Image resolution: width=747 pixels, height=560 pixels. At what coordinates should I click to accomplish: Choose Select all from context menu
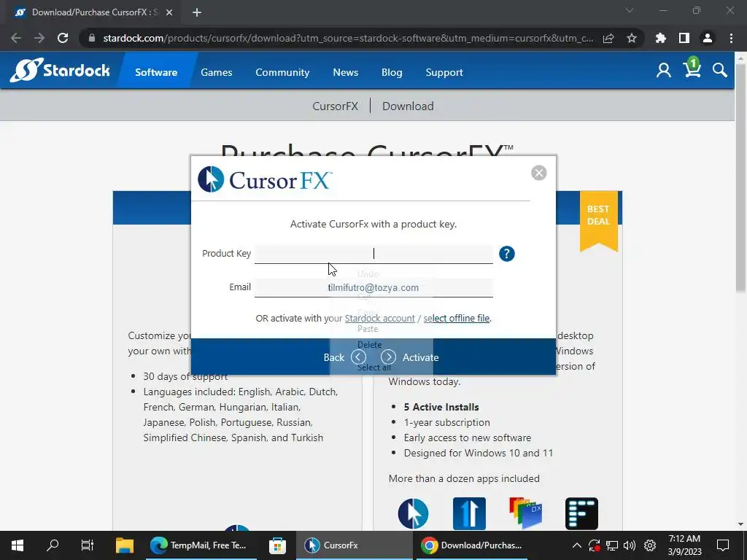pos(374,367)
